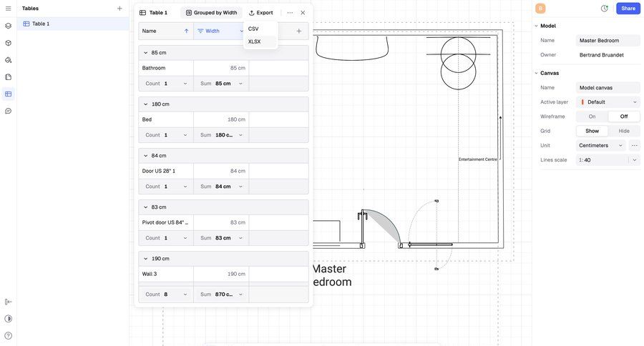The image size is (644, 346).
Task: Open the layers panel icon in sidebar
Action: click(9, 26)
